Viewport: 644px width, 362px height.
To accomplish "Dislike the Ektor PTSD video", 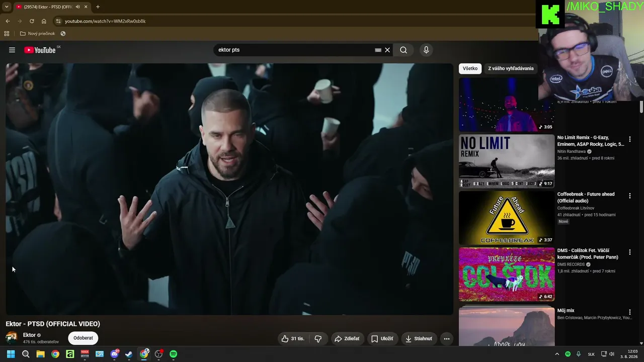I will coord(318,338).
